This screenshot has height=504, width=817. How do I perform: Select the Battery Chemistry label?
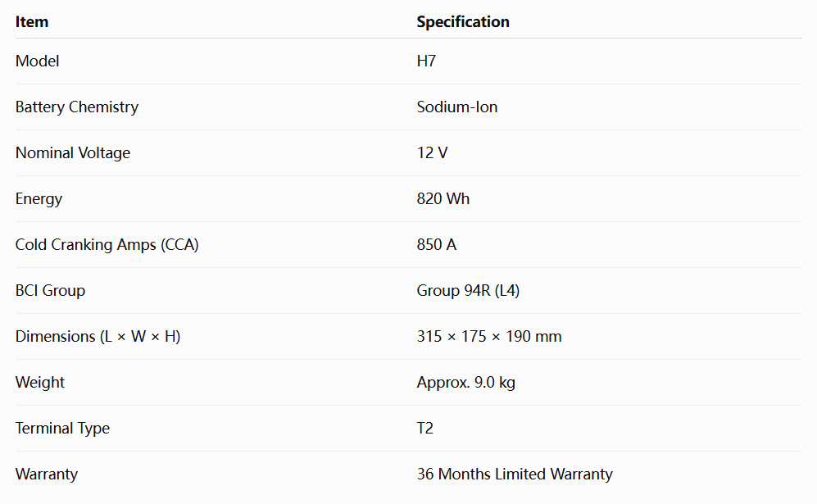(x=76, y=107)
